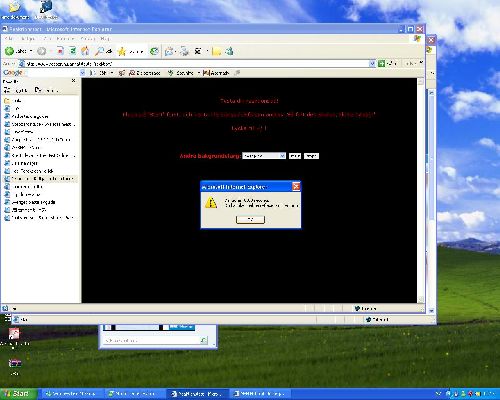
Task: Open the computer icon on the desktop
Action: coord(46,7)
